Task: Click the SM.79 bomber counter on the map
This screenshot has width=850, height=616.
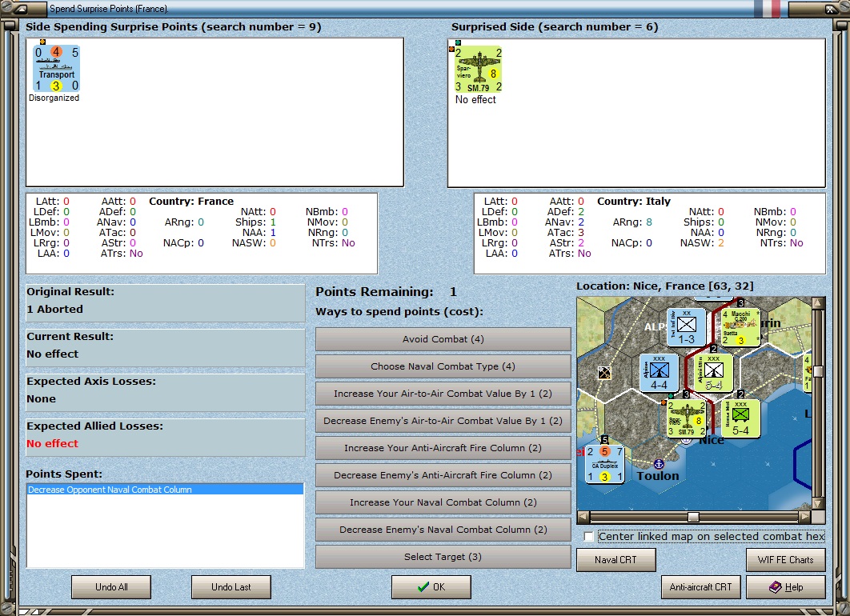Action: [686, 418]
